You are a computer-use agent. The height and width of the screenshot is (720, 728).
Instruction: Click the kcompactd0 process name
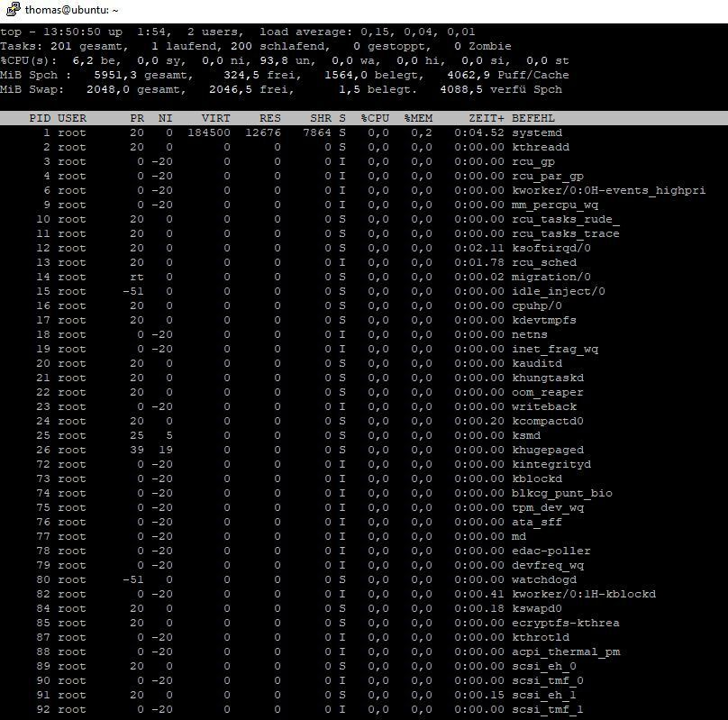click(548, 421)
